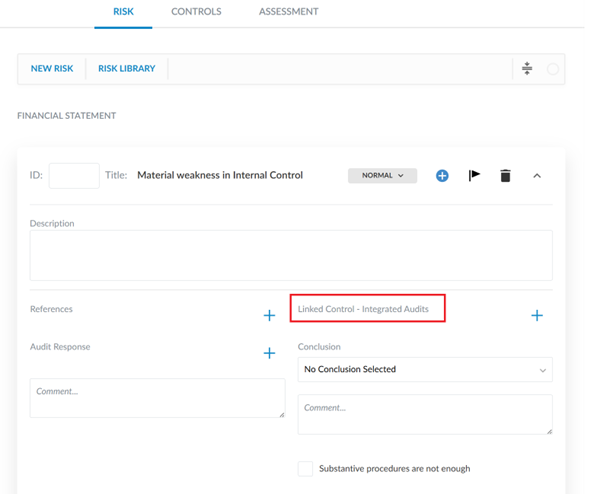Flag the Material weakness risk

tap(474, 176)
